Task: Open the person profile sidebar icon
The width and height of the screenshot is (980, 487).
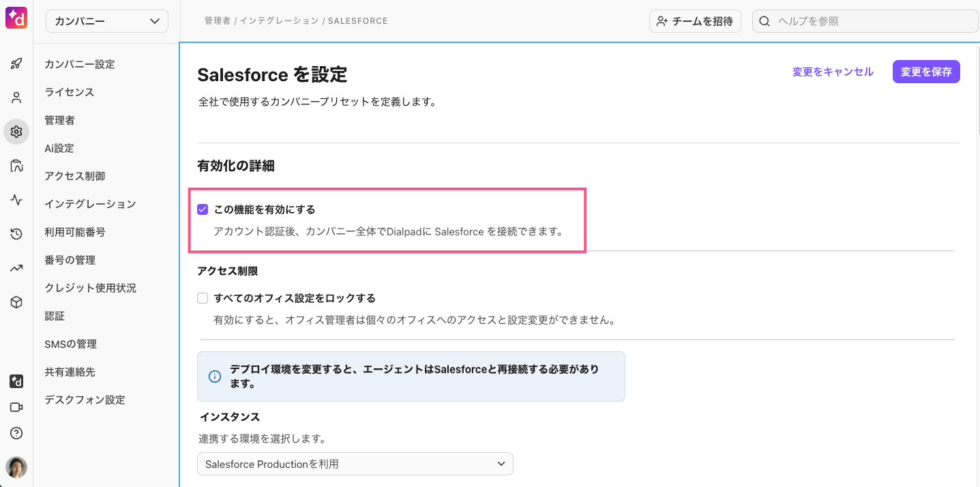Action: [x=16, y=98]
